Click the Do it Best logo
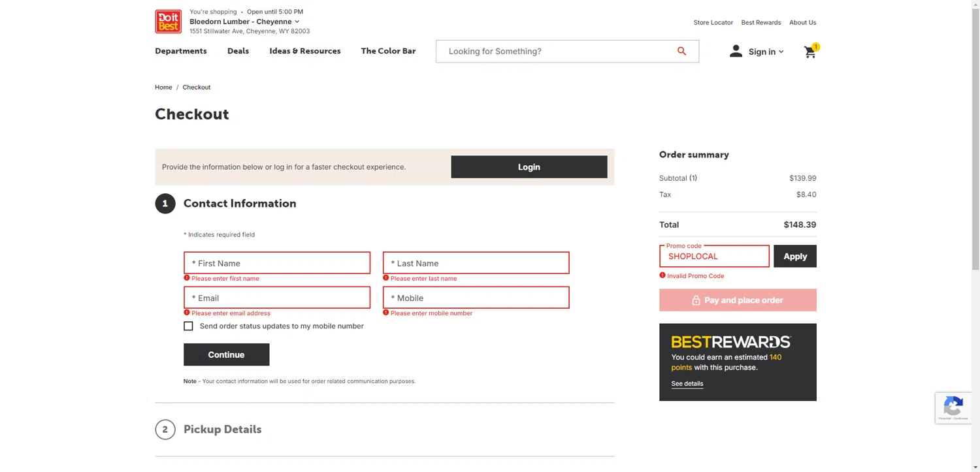Screen dimensions: 980x472 point(168,22)
